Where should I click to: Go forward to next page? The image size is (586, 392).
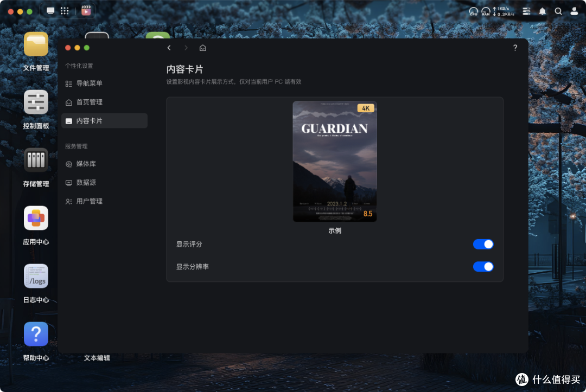click(x=186, y=48)
